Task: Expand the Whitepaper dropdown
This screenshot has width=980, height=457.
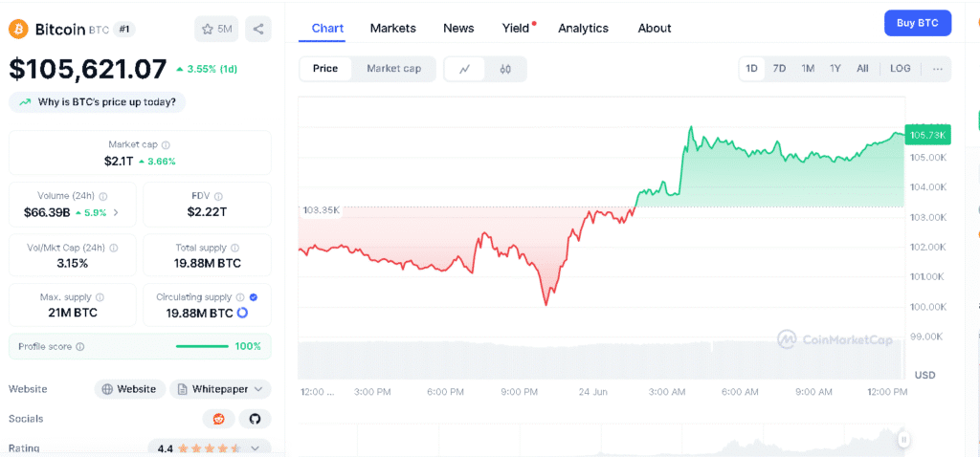Action: (x=220, y=389)
